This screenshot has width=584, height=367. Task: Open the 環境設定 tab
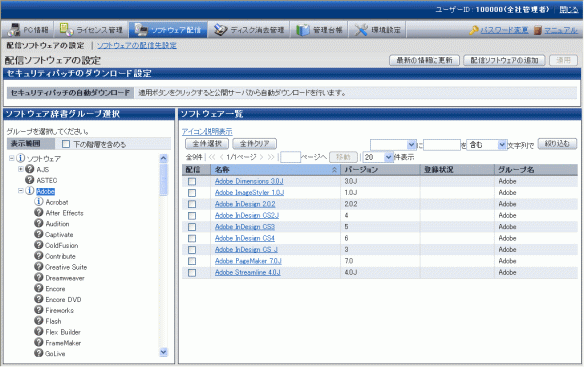point(377,30)
